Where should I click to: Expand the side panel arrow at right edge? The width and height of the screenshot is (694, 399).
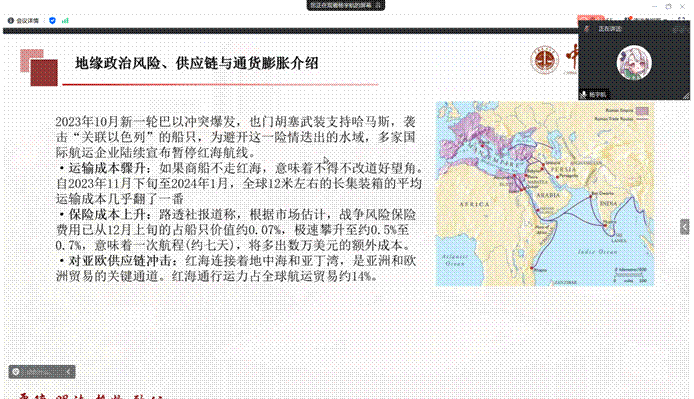685,227
